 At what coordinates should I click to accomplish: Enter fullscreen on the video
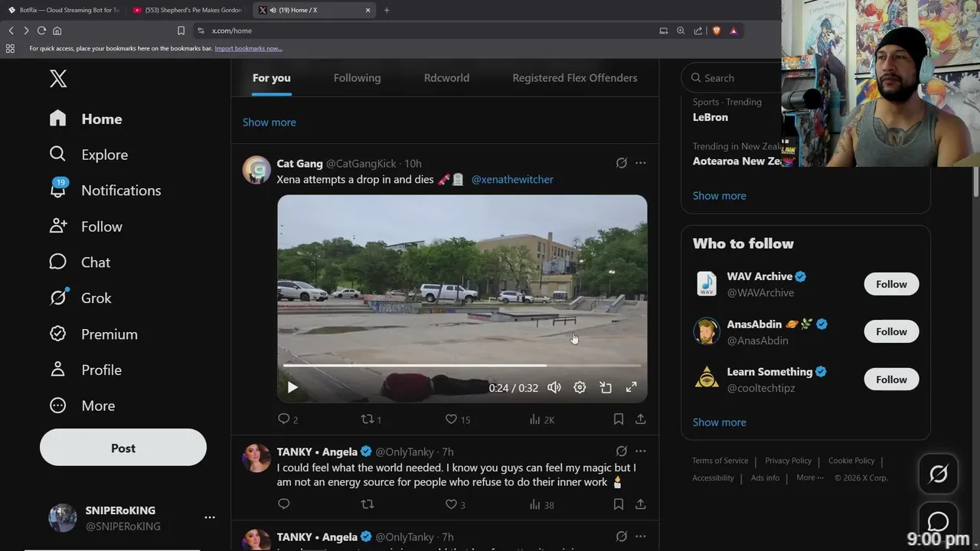(x=631, y=387)
